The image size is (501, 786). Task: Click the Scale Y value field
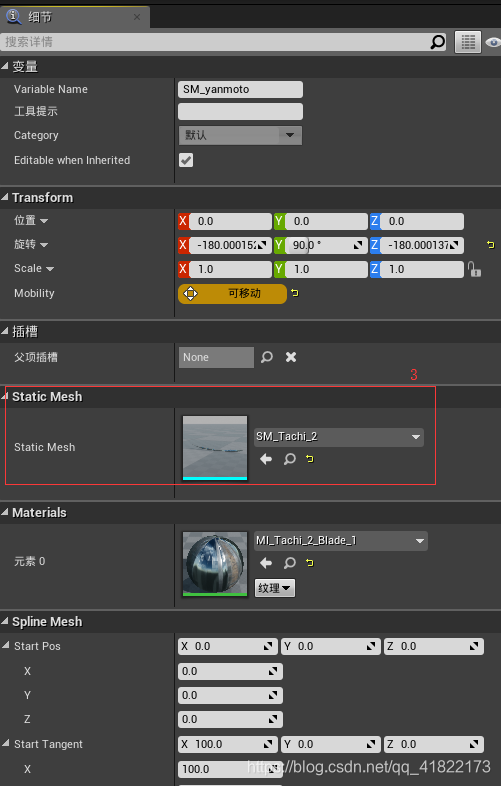tap(326, 269)
